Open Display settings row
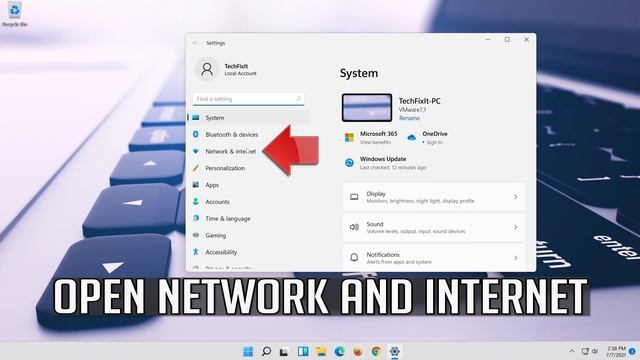The width and height of the screenshot is (640, 360). tap(434, 197)
